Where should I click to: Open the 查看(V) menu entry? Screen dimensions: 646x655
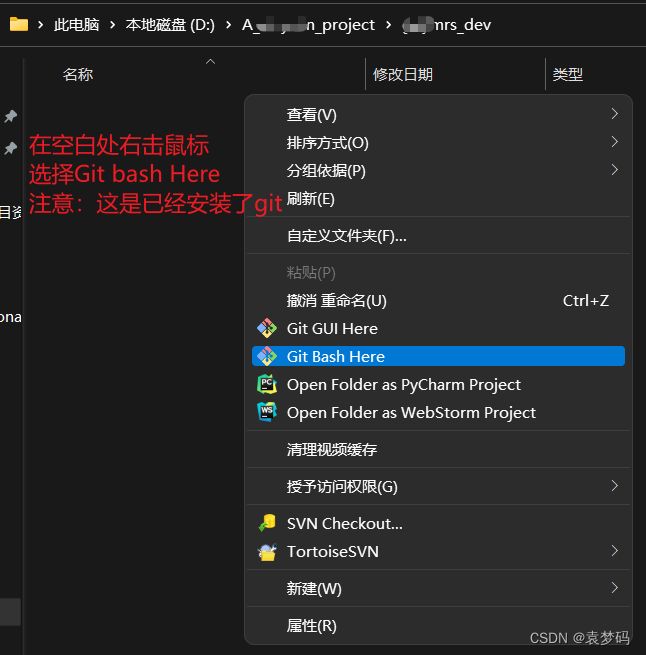[438, 114]
